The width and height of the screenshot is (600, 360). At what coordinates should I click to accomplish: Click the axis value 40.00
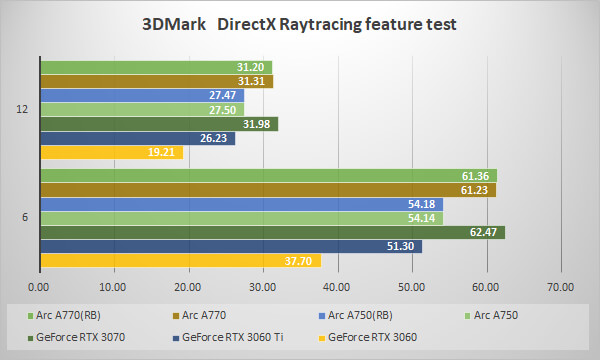pos(336,287)
